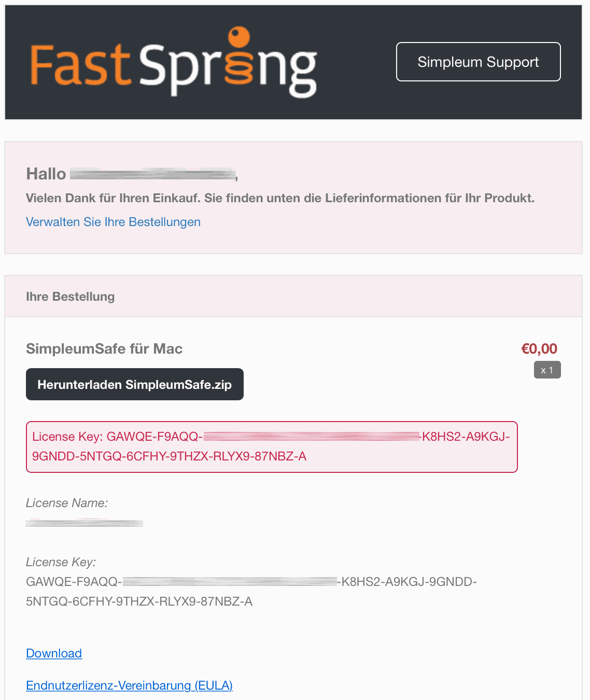Click the gray key line starting '5NTGQ-6CFHY'
The image size is (590, 700).
(x=139, y=601)
